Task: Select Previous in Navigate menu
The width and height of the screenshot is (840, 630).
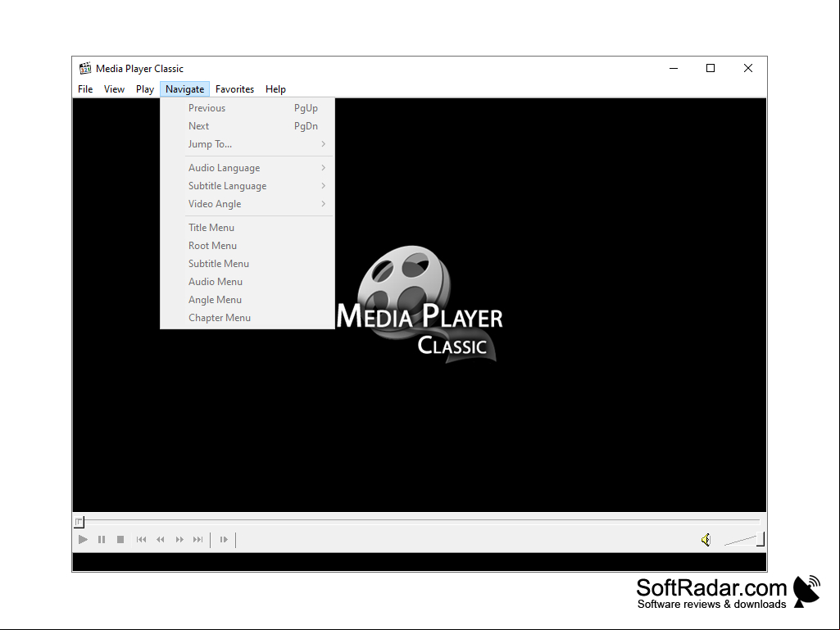Action: 247,108
